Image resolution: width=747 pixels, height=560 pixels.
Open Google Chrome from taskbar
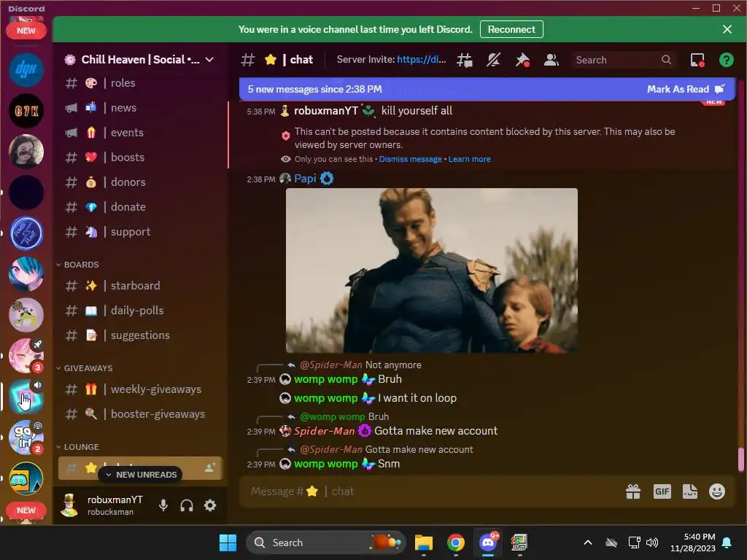coord(456,542)
